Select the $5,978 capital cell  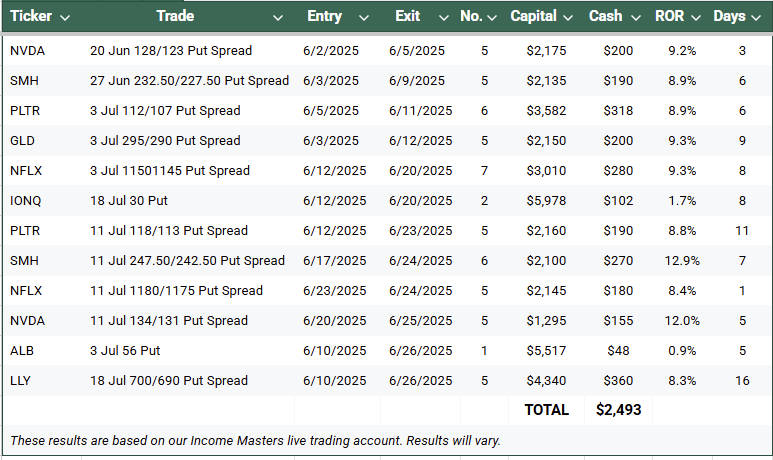coord(546,201)
